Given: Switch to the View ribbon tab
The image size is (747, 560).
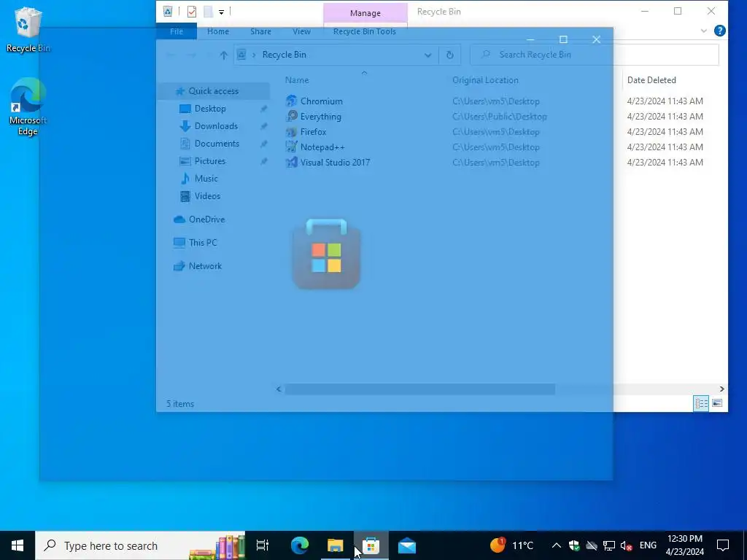Looking at the screenshot, I should tap(301, 31).
